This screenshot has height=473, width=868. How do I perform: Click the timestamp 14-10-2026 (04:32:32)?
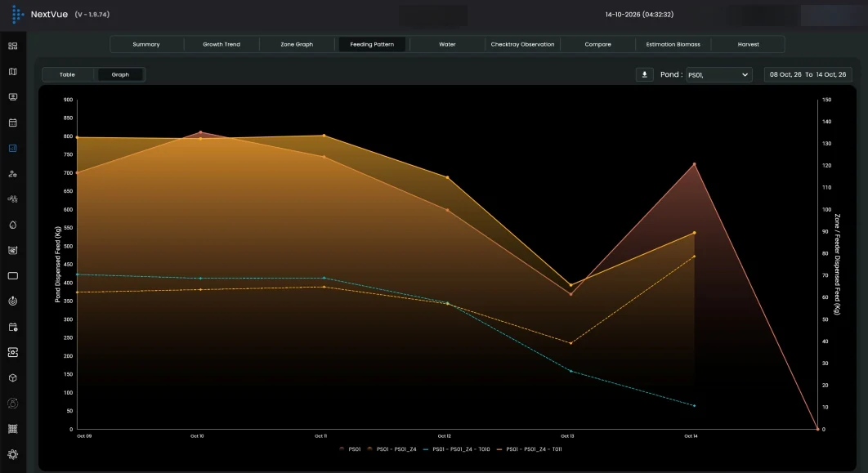[x=639, y=15]
